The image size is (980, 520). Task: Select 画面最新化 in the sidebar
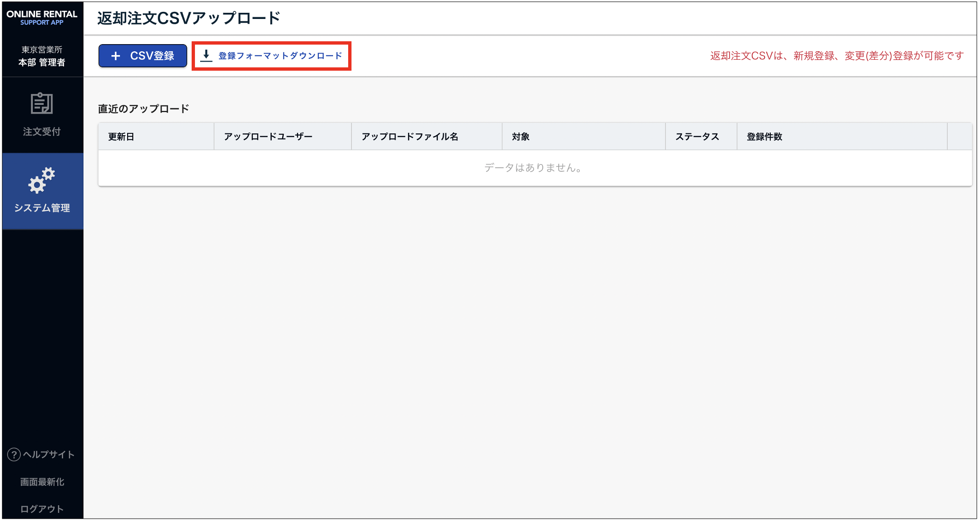tap(42, 482)
